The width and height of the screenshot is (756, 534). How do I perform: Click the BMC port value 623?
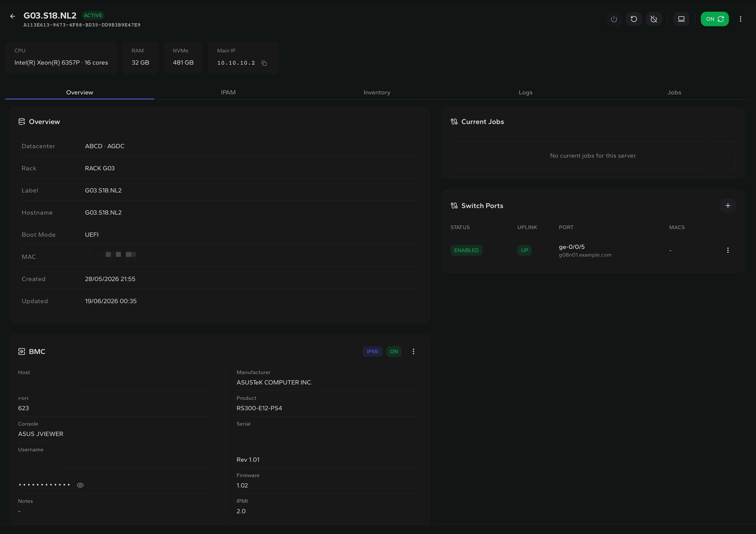[23, 408]
